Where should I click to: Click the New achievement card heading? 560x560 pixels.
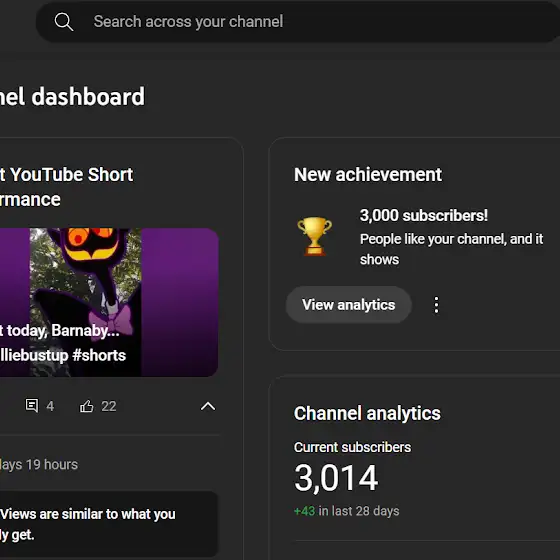(368, 175)
